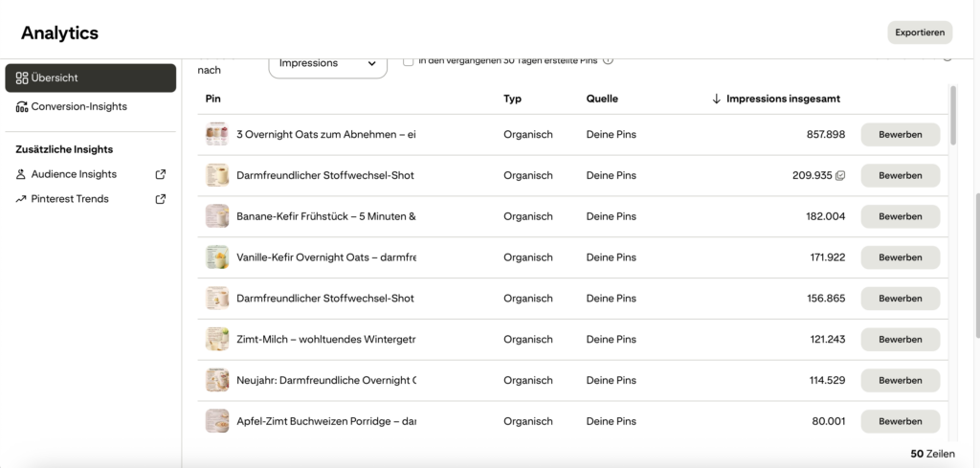Click the 80.001 impressions value
Screen dimensions: 980x468
(x=829, y=421)
